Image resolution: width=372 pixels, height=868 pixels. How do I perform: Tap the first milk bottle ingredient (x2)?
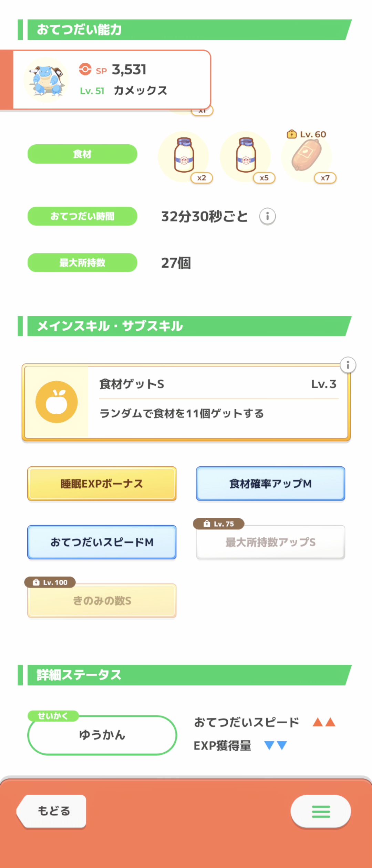coord(184,156)
